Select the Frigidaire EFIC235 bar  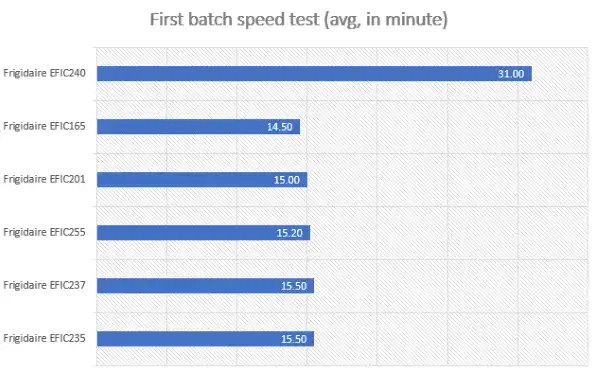point(205,339)
